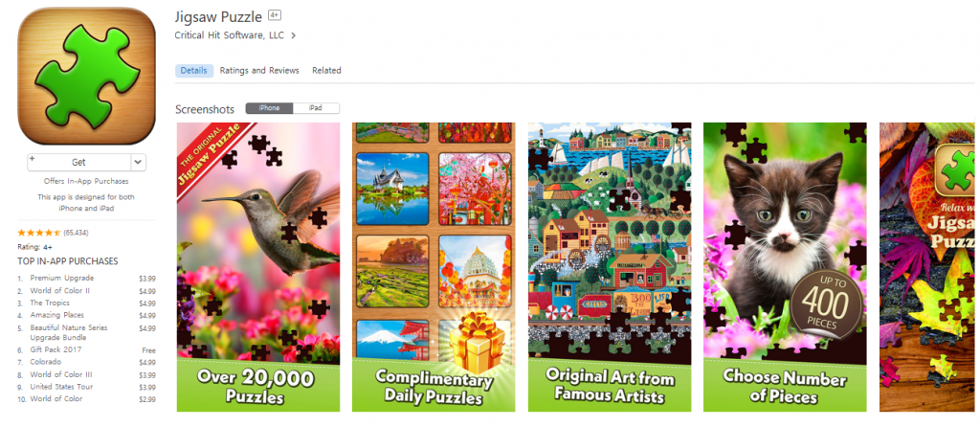
Task: Open the hummingbird screenshot
Action: [258, 267]
